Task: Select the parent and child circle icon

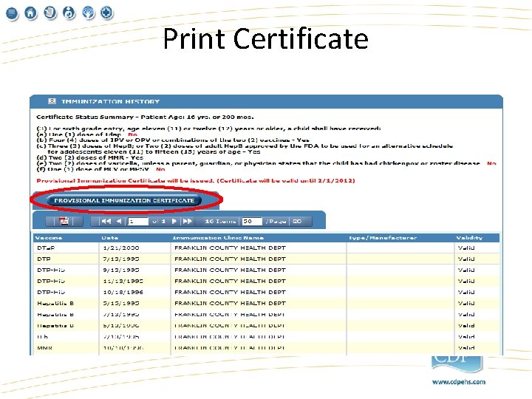Action: 69,13
